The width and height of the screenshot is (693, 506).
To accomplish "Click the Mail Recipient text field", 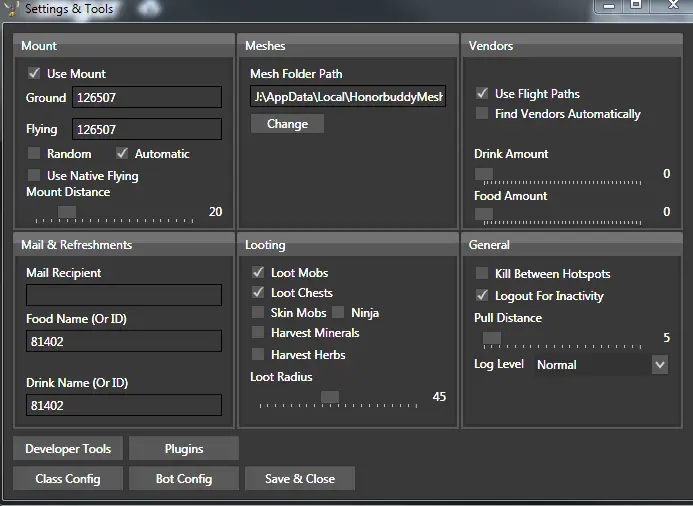I will pos(124,295).
